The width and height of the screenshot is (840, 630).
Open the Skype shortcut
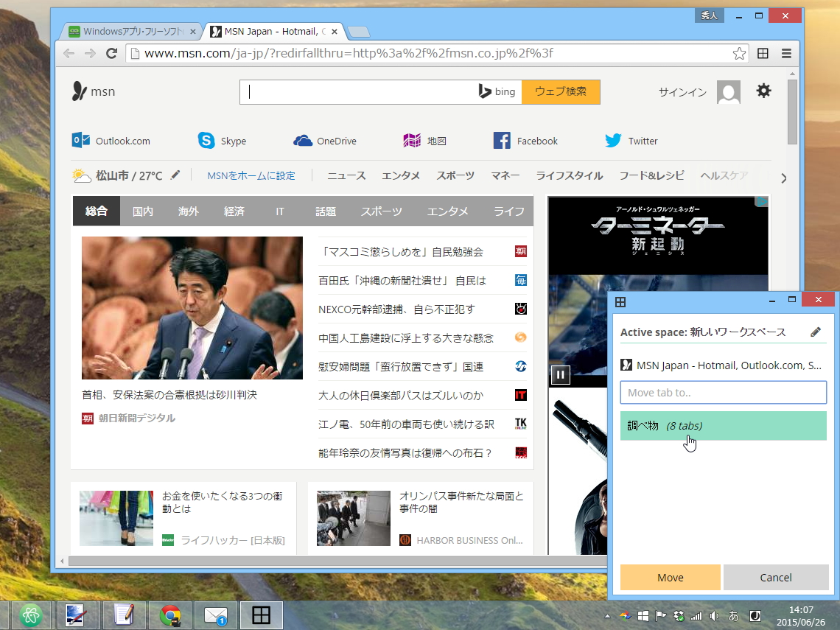(x=222, y=140)
